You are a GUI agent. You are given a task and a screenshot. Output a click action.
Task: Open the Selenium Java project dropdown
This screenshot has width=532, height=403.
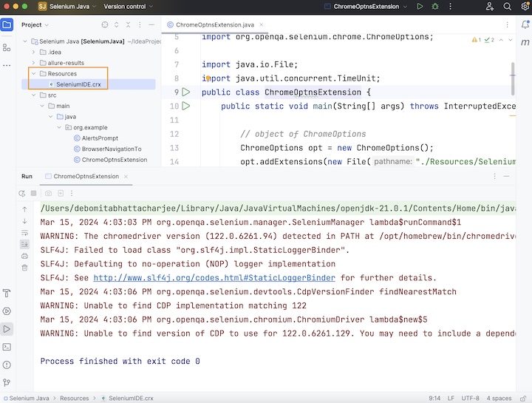click(x=67, y=7)
